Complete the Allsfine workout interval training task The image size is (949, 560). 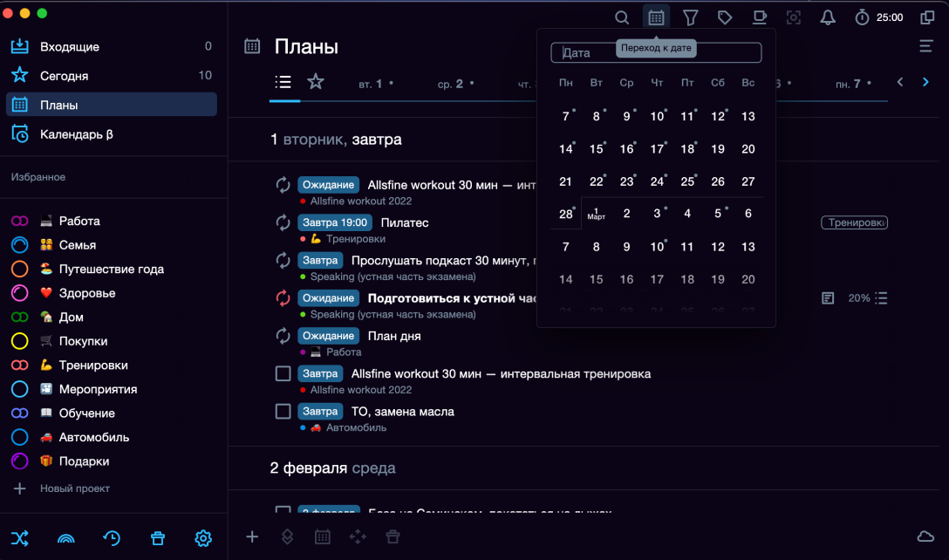[283, 372]
